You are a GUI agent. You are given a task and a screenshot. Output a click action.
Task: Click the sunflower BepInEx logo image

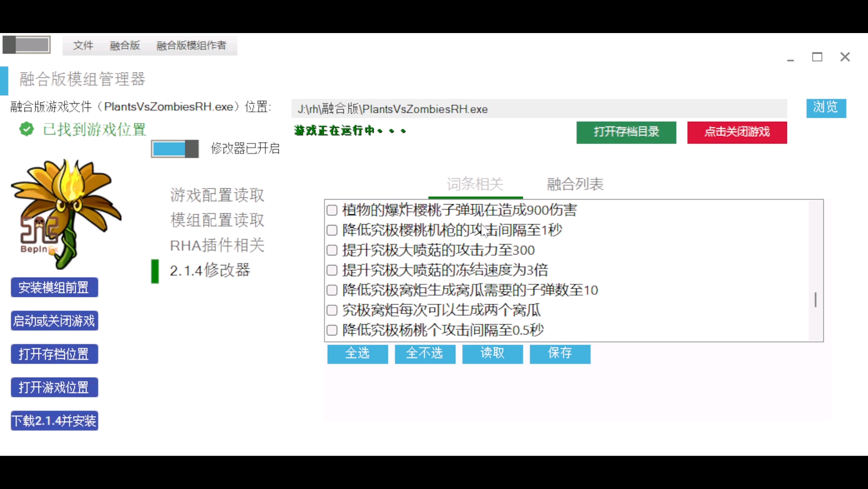[x=66, y=214]
